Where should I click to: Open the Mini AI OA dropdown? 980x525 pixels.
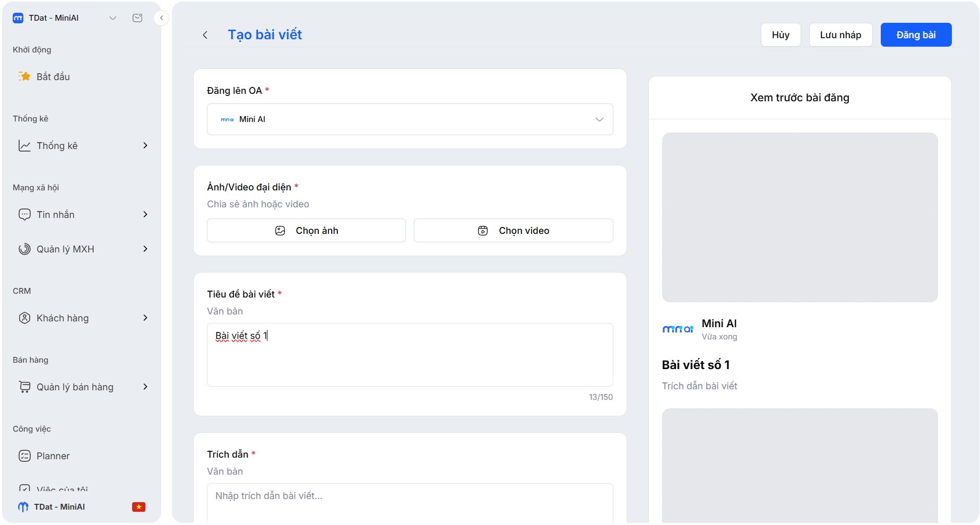[410, 119]
